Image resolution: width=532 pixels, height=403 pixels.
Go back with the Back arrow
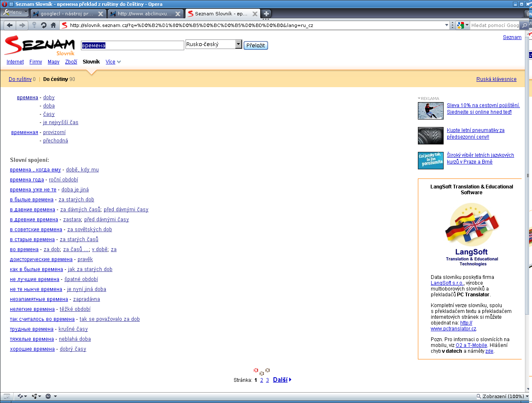tap(10, 25)
